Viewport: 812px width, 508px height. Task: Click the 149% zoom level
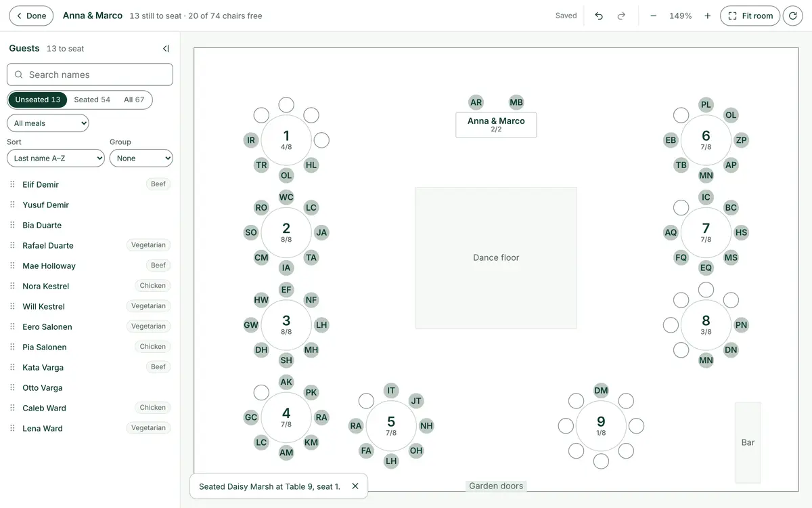(680, 16)
